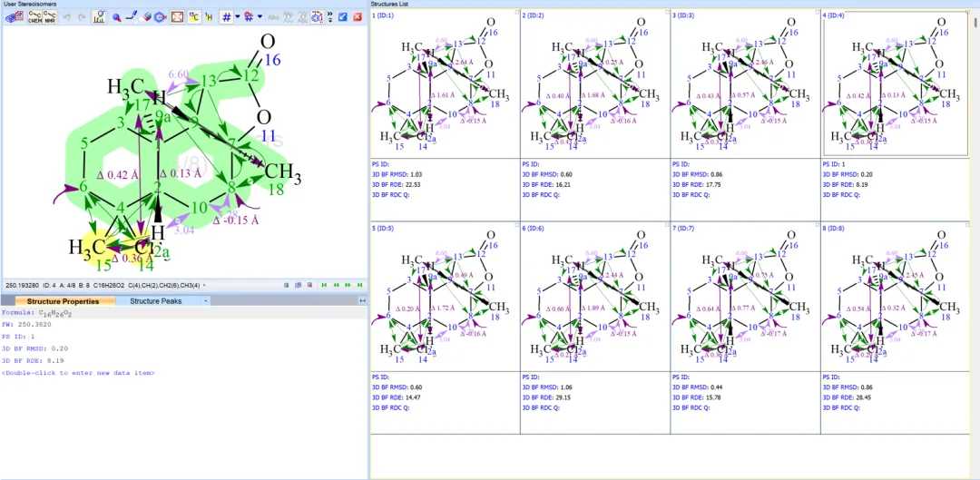
Task: Click the red crossed # numbering icon
Action: pos(250,17)
